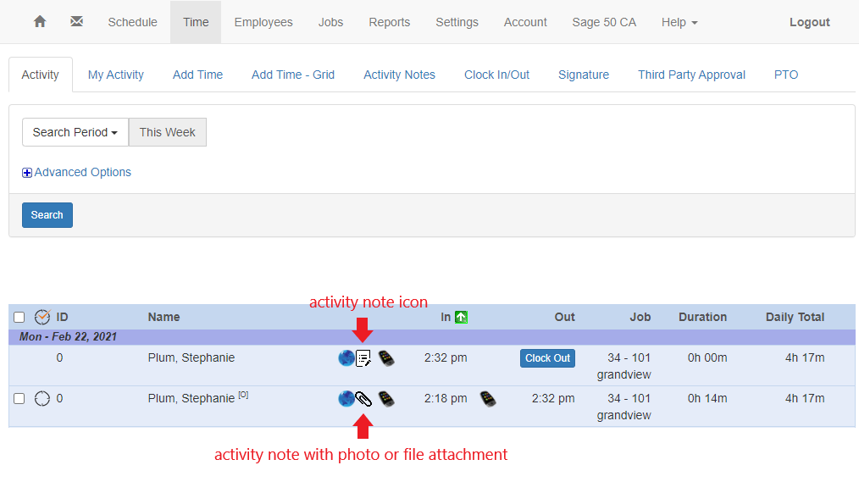This screenshot has width=859, height=504.
Task: Switch to Add Time - Grid tab
Action: click(293, 75)
